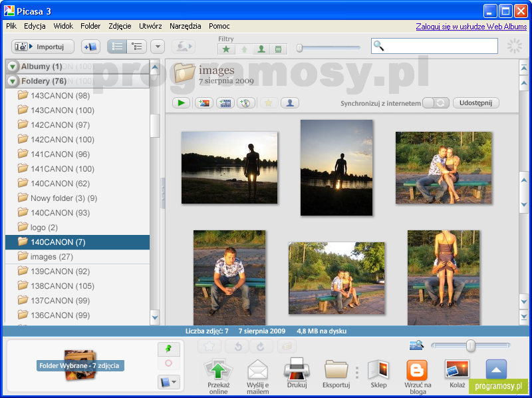532x398 pixels.
Task: Play slideshow with green play button
Action: 181,103
